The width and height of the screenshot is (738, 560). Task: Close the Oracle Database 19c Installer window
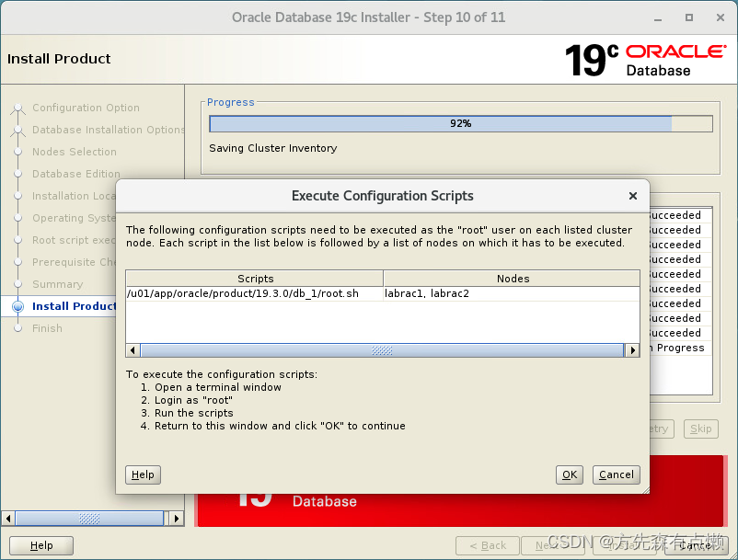[x=721, y=17]
